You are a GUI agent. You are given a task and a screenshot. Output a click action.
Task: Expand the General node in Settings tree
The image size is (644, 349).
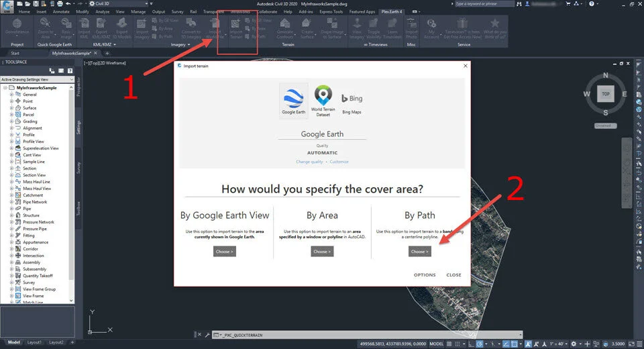(11, 95)
